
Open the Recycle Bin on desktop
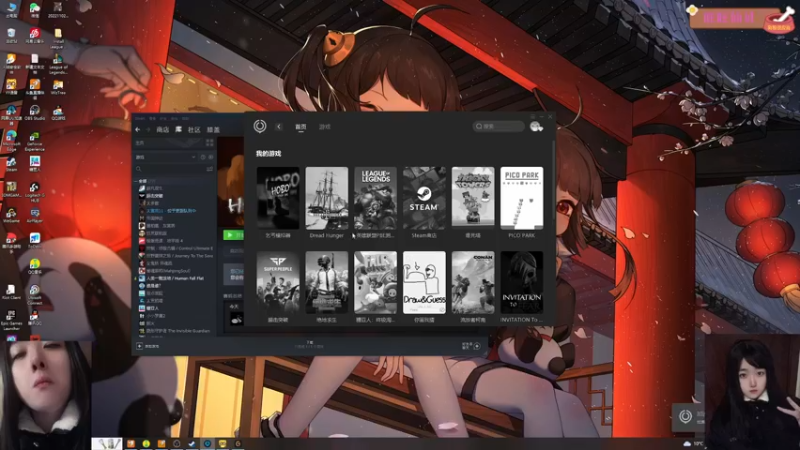tap(11, 36)
